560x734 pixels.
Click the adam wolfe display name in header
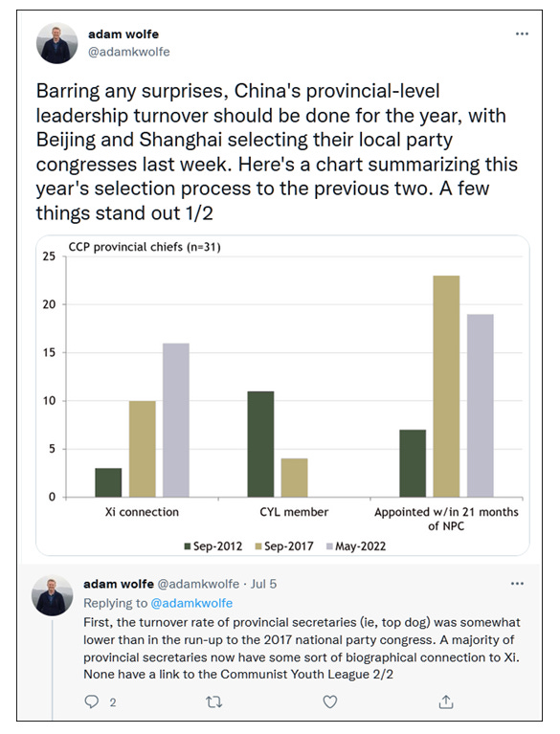pos(123,34)
